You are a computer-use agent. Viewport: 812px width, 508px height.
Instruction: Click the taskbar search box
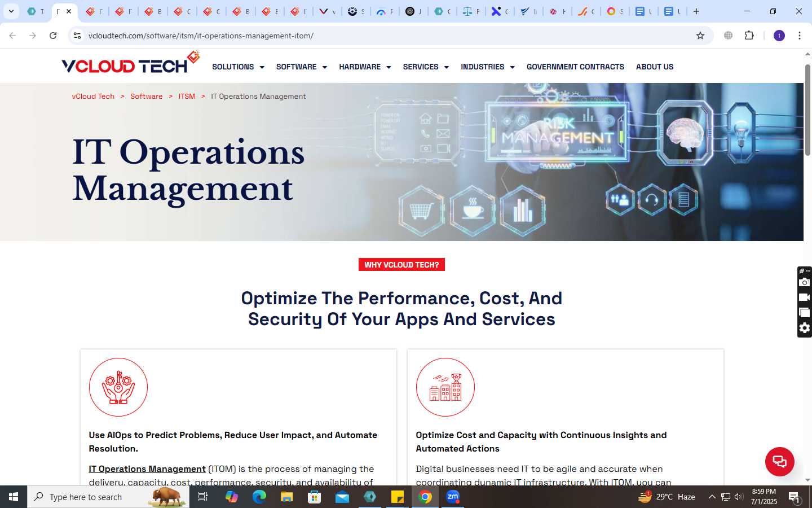coord(108,497)
